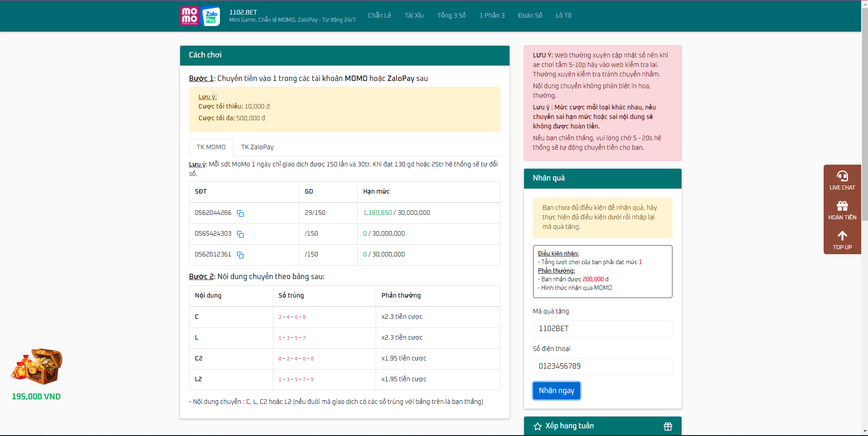The width and height of the screenshot is (868, 436).
Task: Open the treasure chest jackpot
Action: coord(36,366)
